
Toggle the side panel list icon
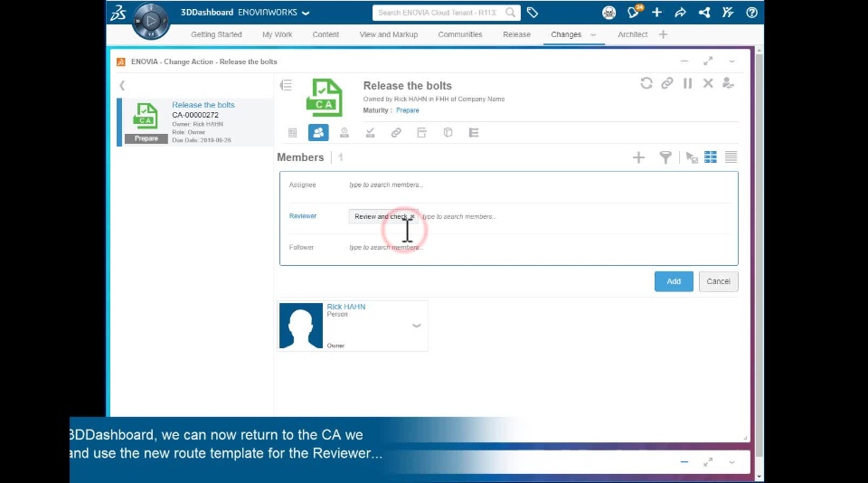(287, 85)
